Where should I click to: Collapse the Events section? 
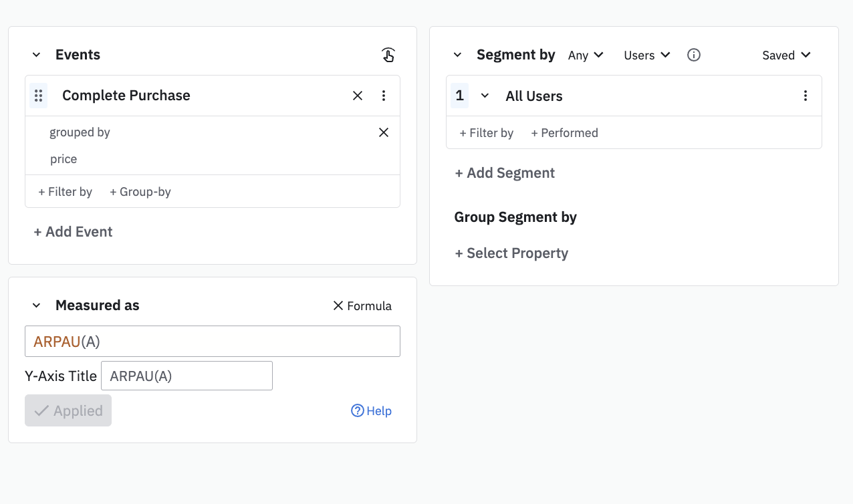[x=37, y=55]
